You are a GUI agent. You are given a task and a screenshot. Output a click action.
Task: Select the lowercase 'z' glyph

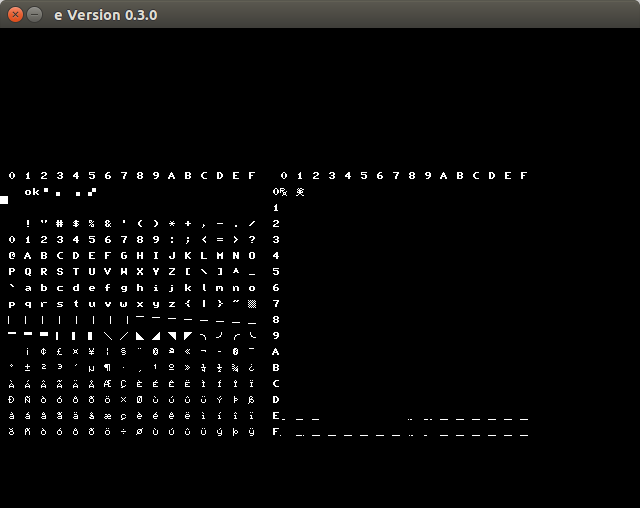coord(172,304)
